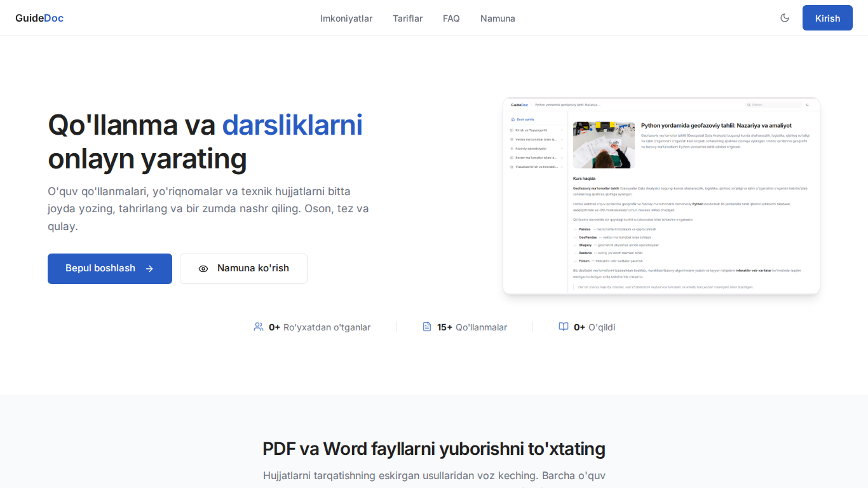Click the users icon beside Ro'yxatdan o'tganlar
The height and width of the screenshot is (488, 868).
point(259,327)
